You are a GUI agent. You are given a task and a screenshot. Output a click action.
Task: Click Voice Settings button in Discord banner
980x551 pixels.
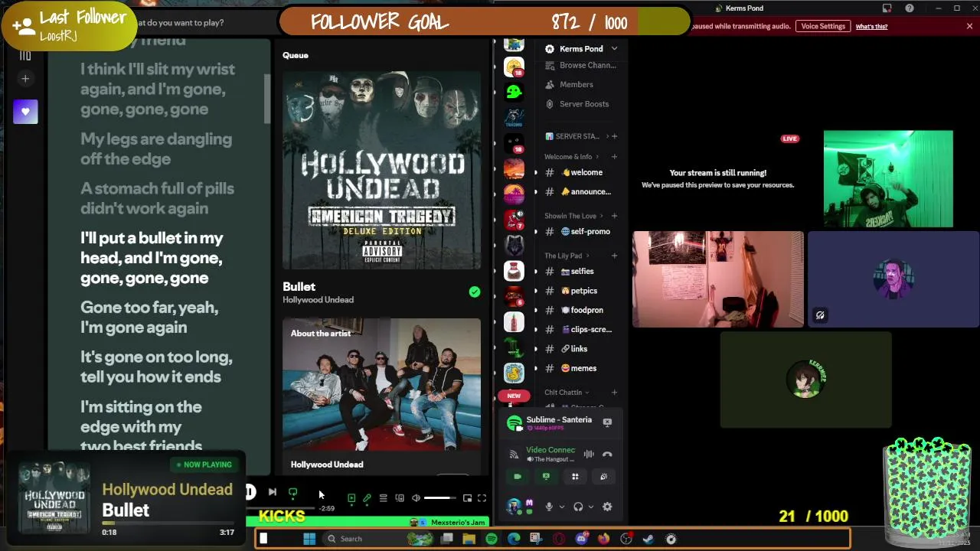(x=822, y=26)
